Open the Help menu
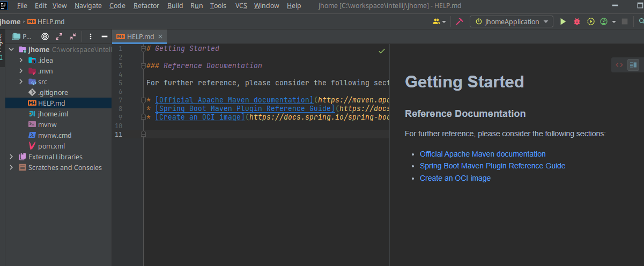Image resolution: width=644 pixels, height=266 pixels. [x=294, y=5]
